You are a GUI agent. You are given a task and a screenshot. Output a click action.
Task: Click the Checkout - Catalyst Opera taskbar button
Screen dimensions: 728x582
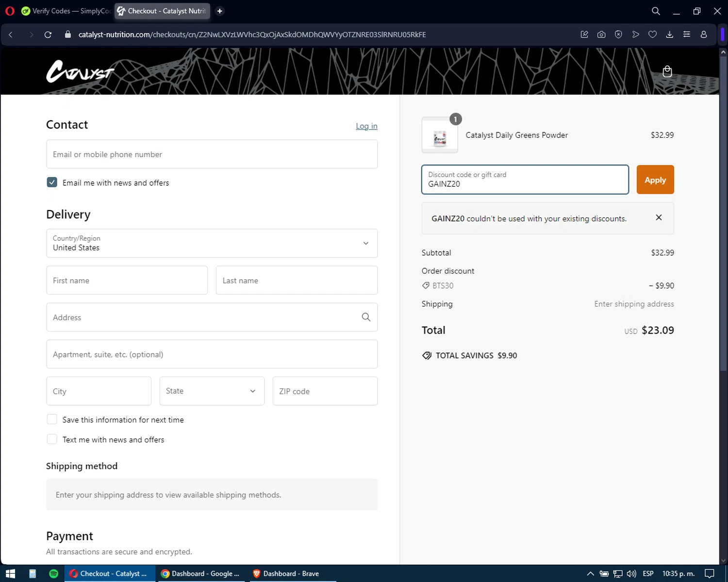109,574
